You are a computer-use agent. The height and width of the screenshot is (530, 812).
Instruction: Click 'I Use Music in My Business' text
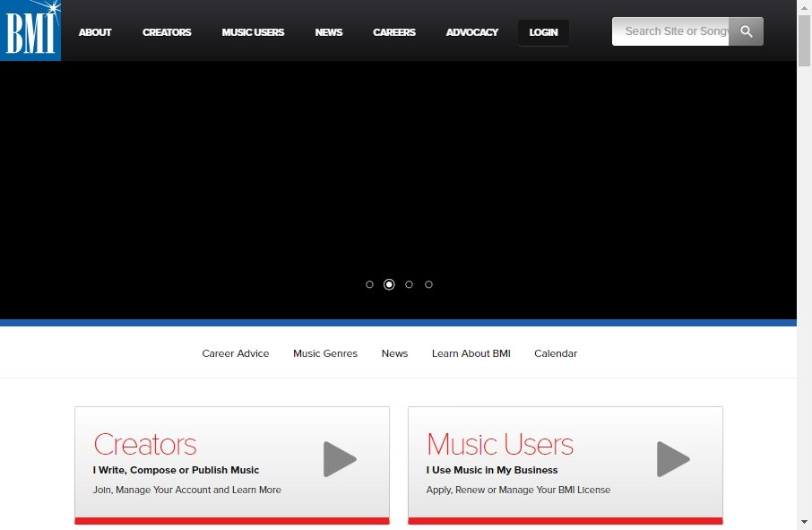pos(492,470)
